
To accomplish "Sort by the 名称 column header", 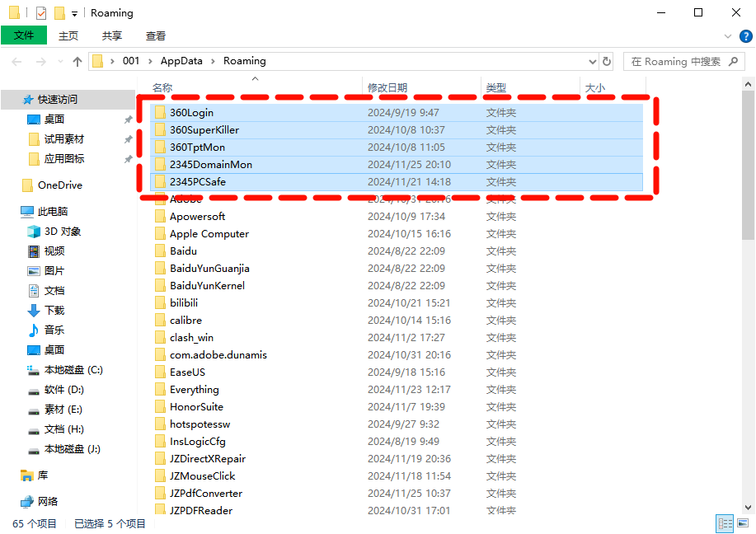I will (x=162, y=87).
